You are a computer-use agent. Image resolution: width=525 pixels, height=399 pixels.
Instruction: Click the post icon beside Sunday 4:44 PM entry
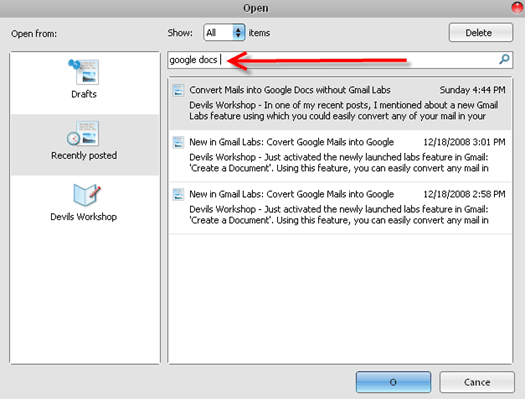tap(178, 90)
